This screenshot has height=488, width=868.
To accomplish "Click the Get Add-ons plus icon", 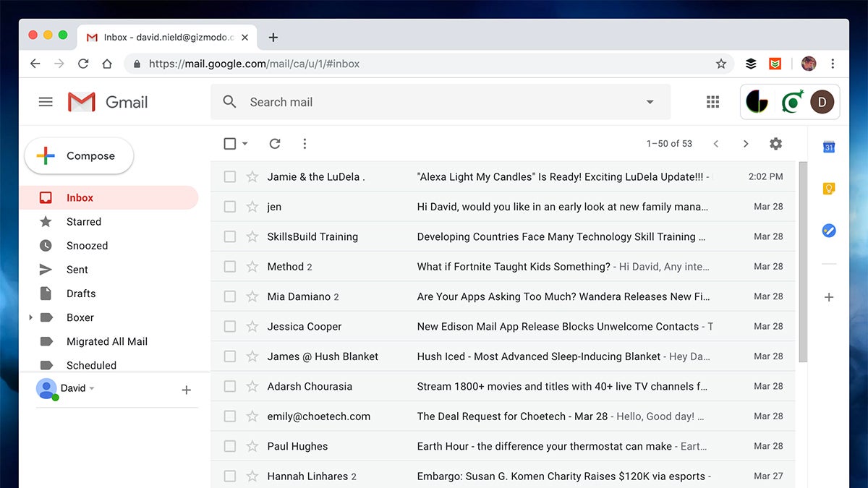I will click(827, 297).
